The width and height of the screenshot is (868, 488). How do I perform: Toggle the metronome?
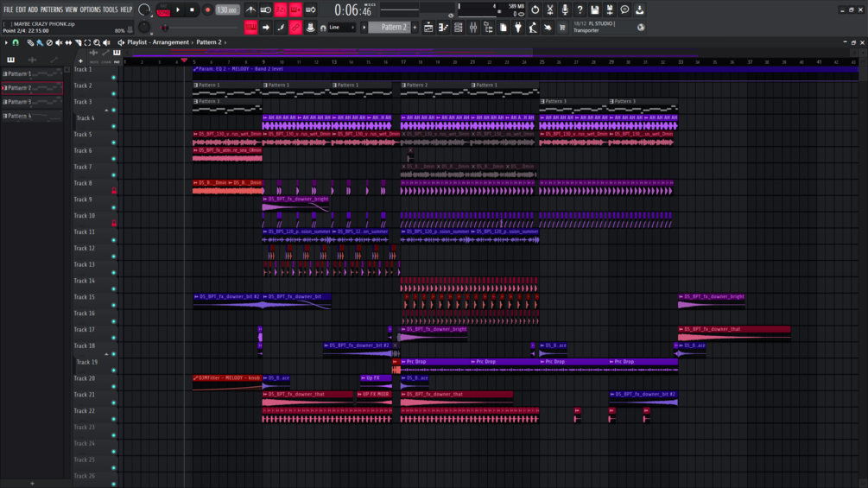coord(250,10)
